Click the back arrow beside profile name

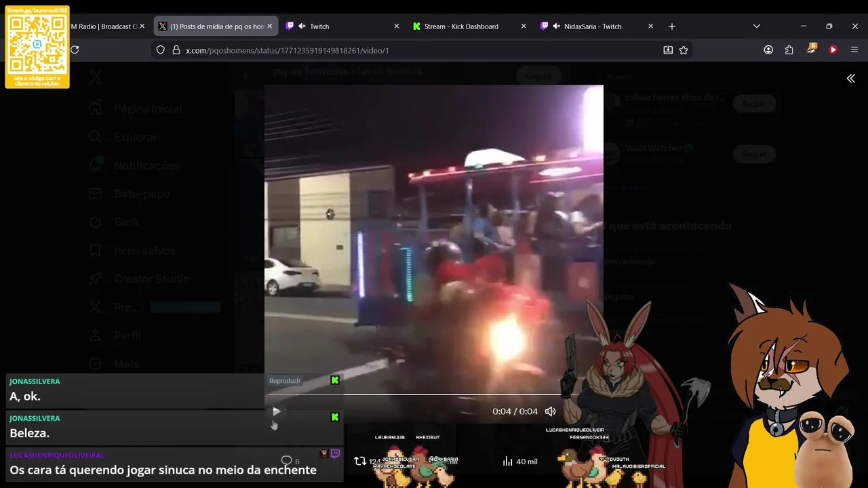[x=248, y=76]
